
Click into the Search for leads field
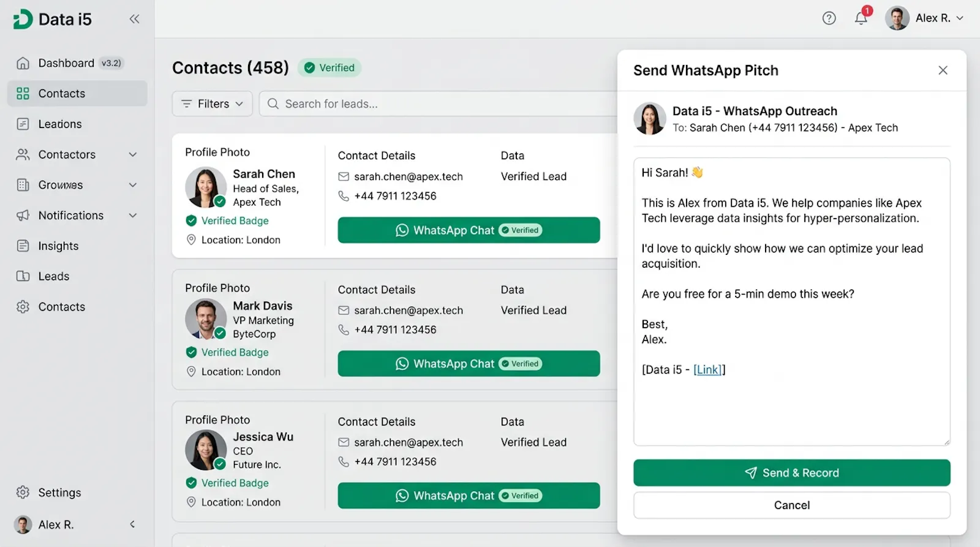pos(438,104)
